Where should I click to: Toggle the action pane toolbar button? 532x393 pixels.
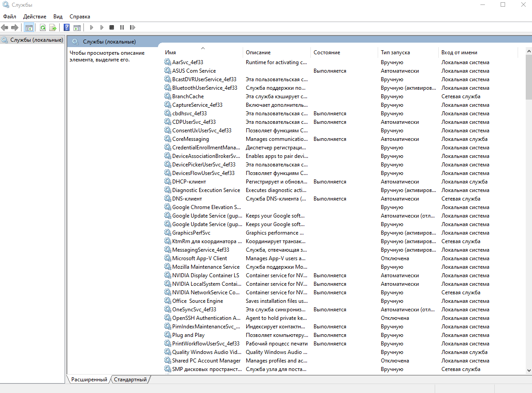tap(77, 28)
